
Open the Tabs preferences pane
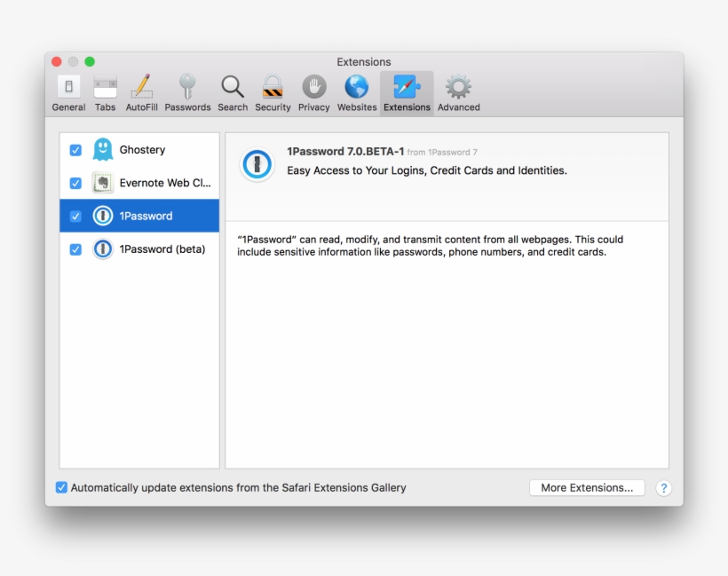[x=105, y=93]
